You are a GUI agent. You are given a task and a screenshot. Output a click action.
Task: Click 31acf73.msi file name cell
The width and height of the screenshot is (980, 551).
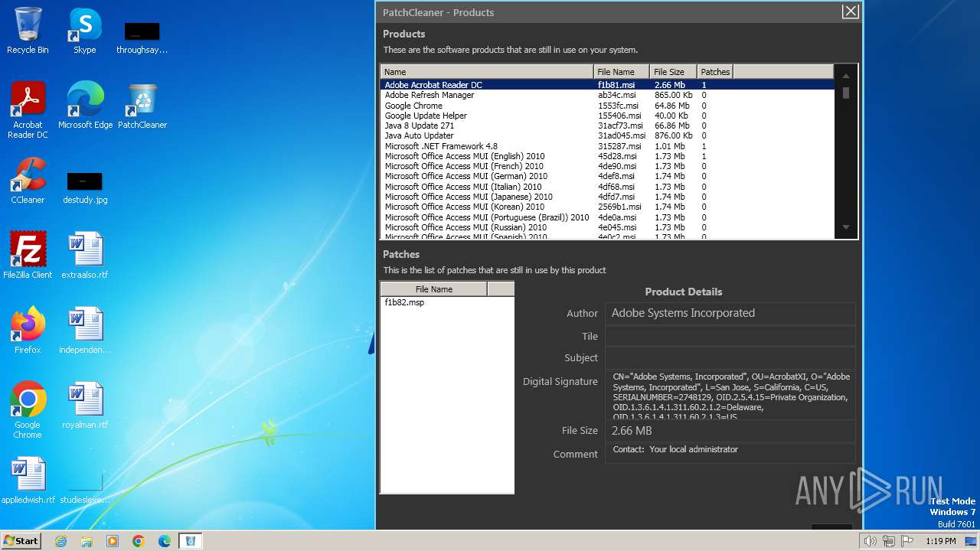tap(620, 126)
